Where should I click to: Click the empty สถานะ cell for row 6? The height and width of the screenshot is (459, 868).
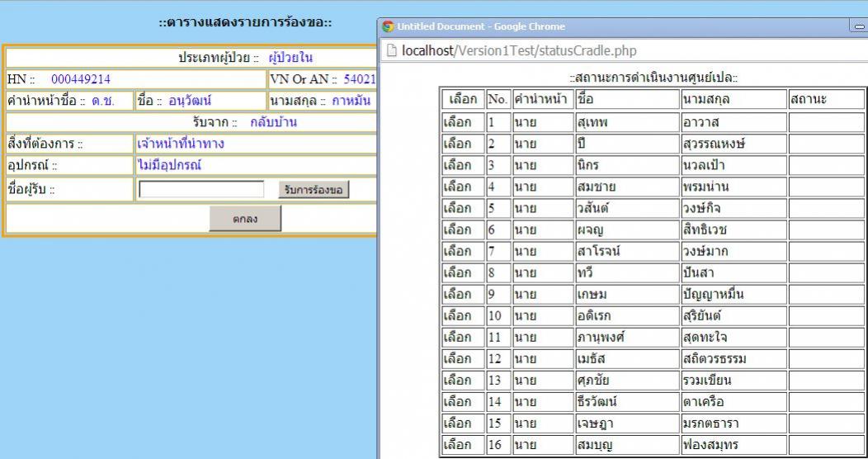825,229
